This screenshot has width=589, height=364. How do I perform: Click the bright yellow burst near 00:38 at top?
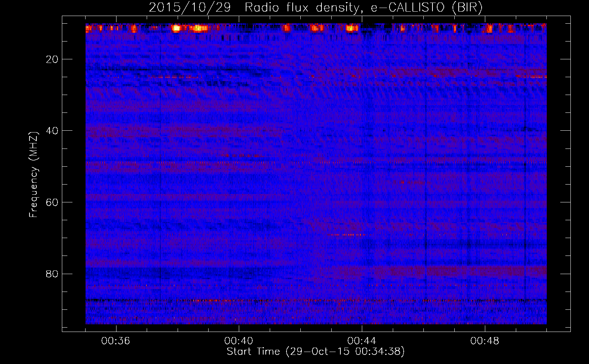(x=177, y=28)
